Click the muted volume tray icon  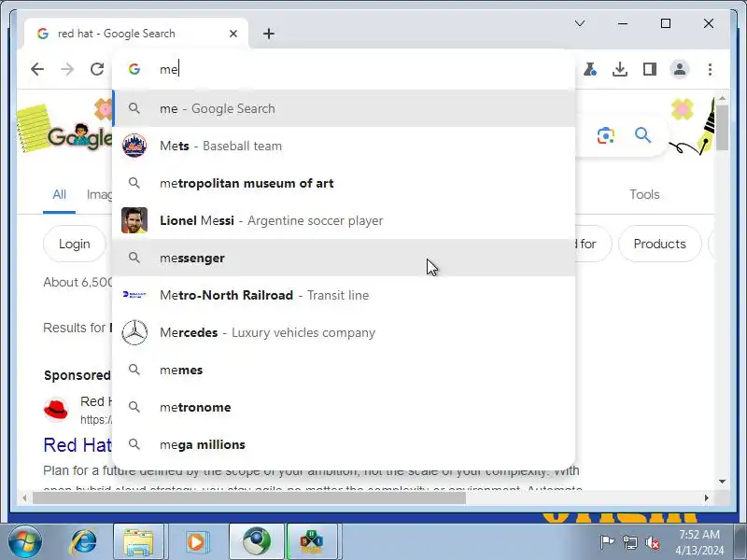click(652, 542)
